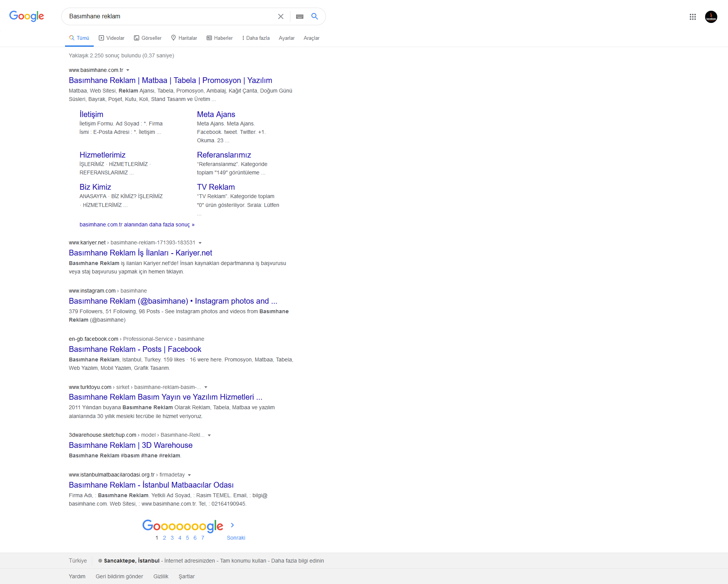
Task: Click the Sonraki next page link
Action: pos(236,538)
